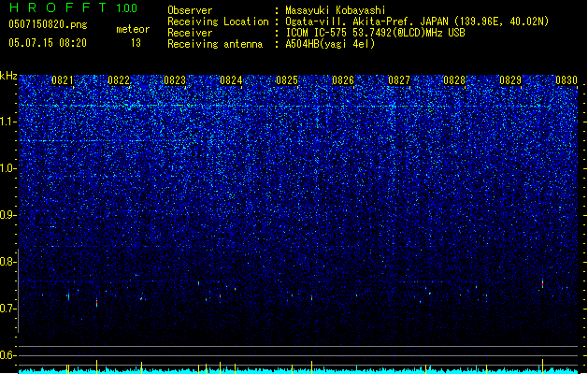
Task: Click the version number 1.0.0
Action: click(x=127, y=7)
